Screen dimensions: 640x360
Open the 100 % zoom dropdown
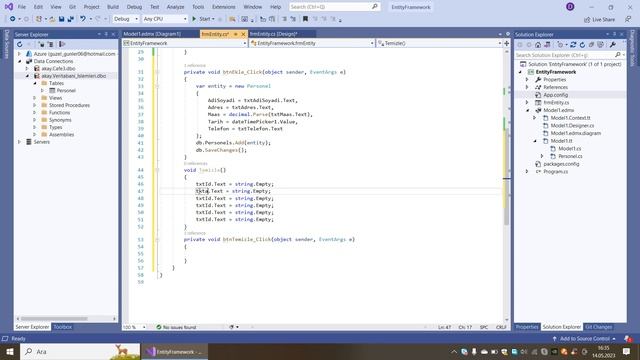[x=134, y=327]
